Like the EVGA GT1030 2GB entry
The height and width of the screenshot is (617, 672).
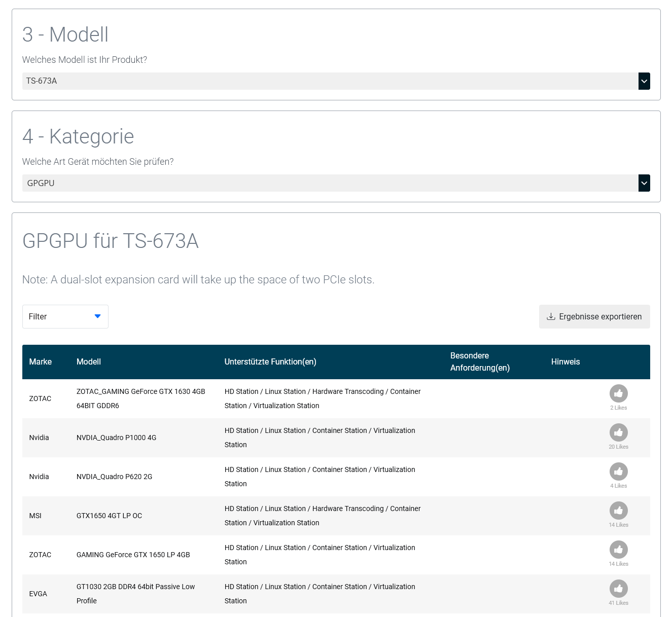[618, 589]
